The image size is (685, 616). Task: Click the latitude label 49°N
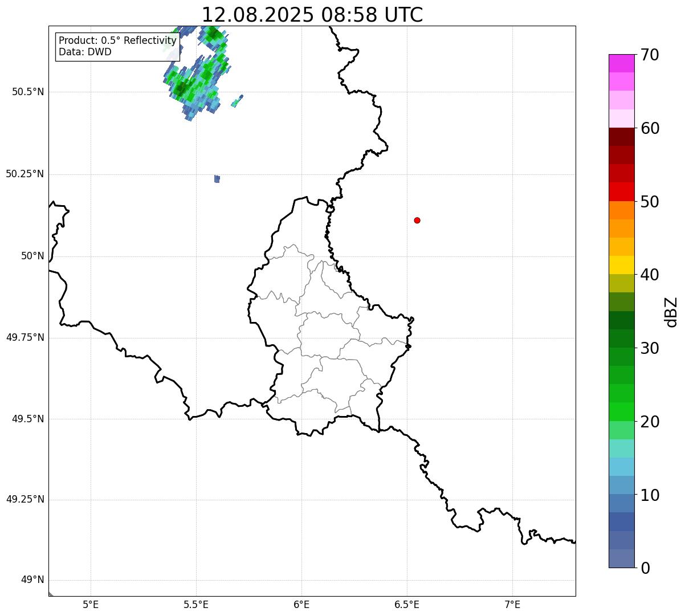[x=32, y=580]
